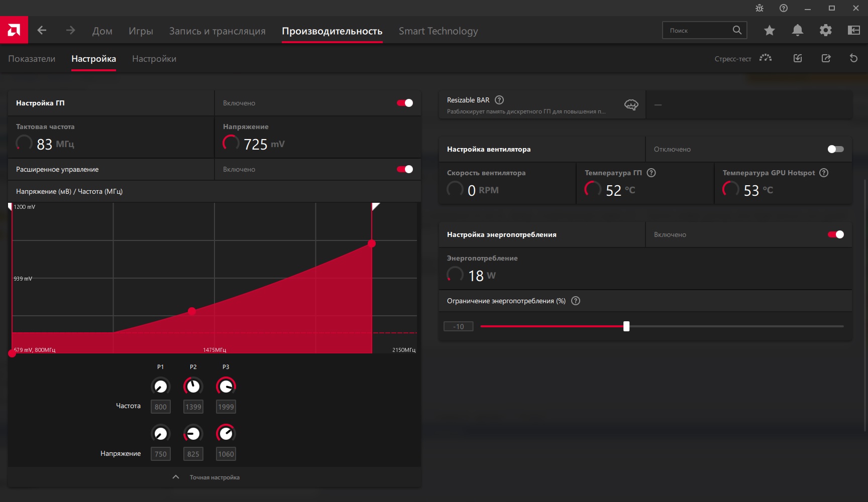This screenshot has height=502, width=868.
Task: Click the reset tuning circular arrow icon
Action: coord(853,58)
